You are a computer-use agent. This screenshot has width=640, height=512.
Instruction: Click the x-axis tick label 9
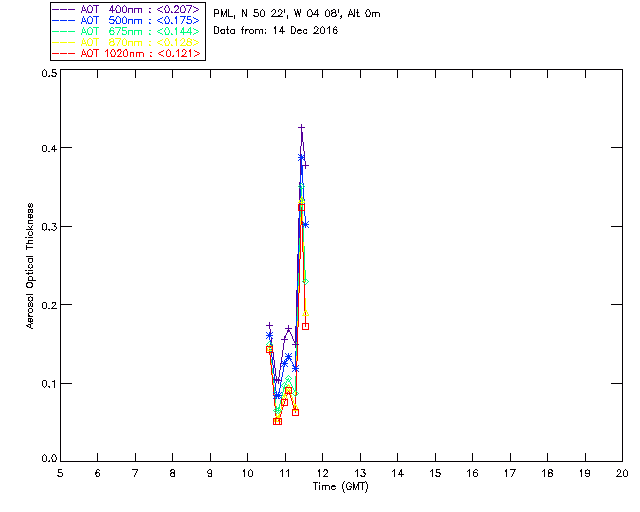pos(210,473)
